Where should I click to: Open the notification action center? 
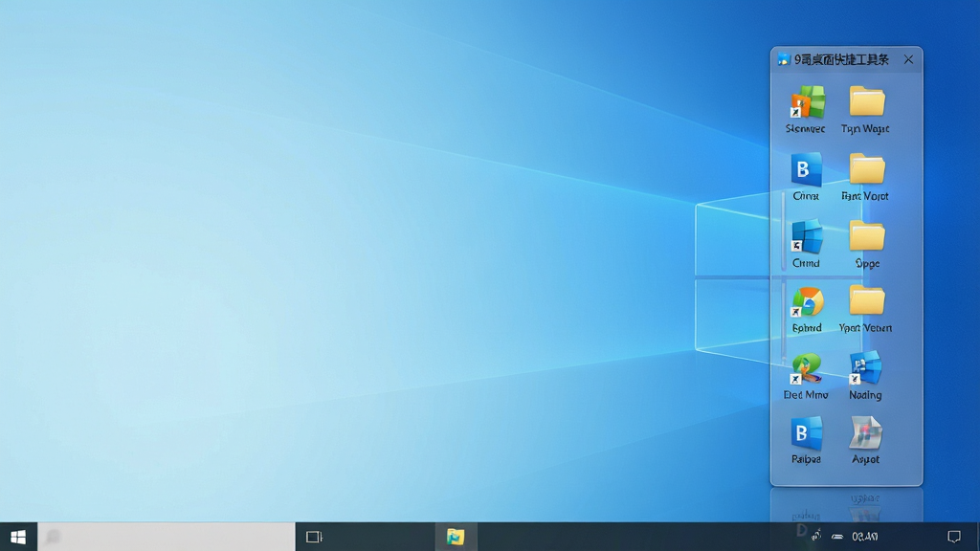954,537
